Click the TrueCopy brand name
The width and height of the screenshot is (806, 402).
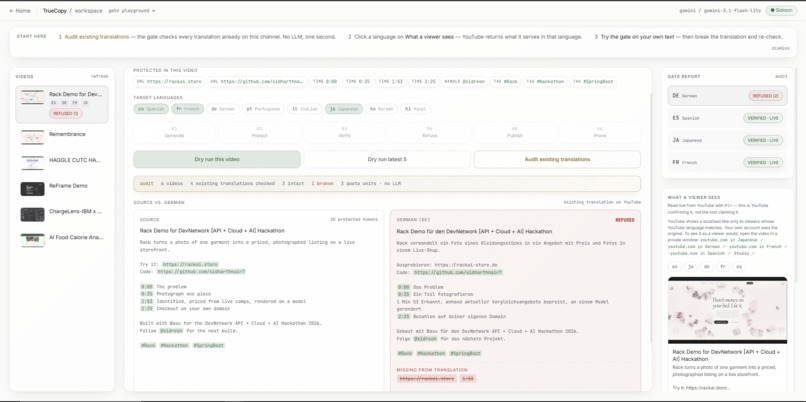click(x=54, y=10)
